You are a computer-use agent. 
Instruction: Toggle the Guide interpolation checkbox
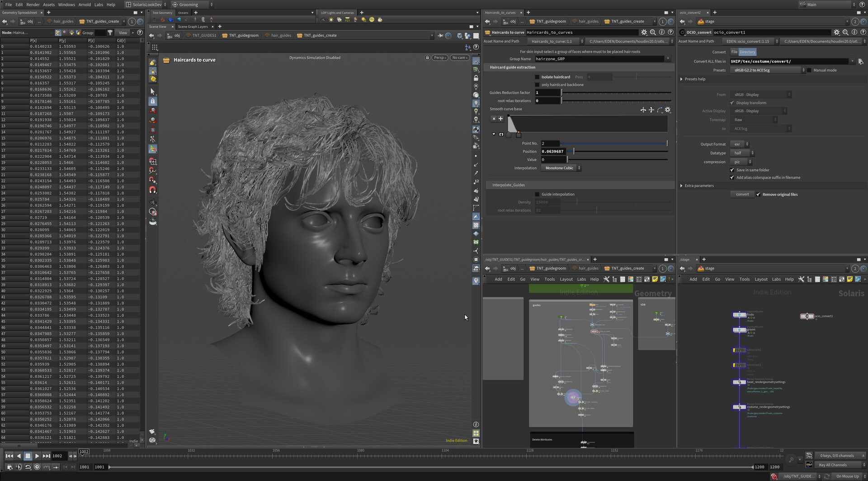[x=537, y=195]
